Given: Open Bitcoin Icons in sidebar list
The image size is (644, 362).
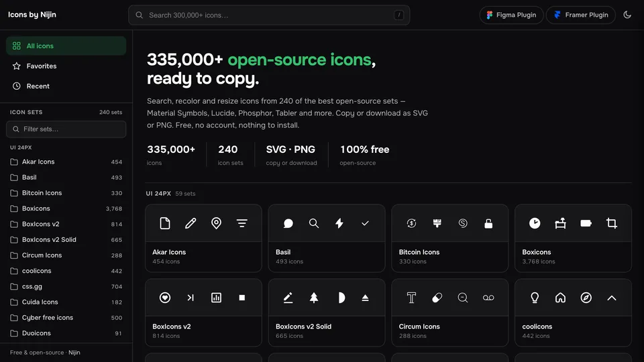Looking at the screenshot, I should pyautogui.click(x=66, y=193).
